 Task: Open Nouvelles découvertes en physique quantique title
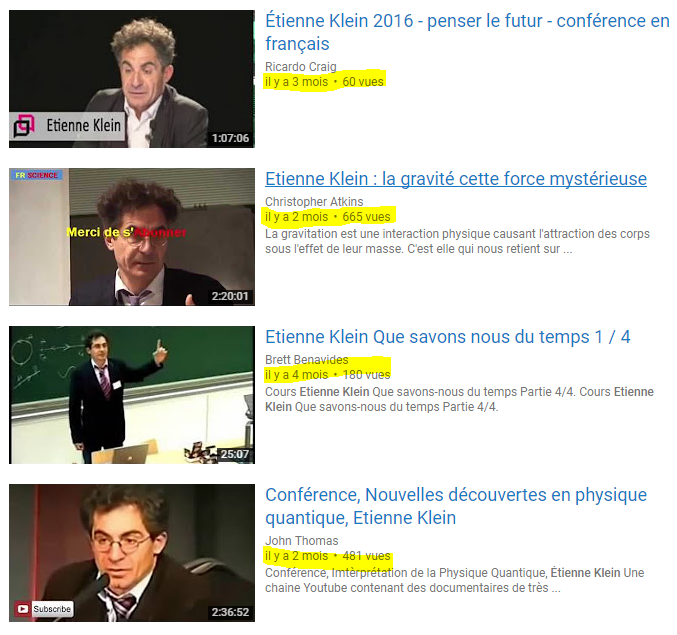[456, 506]
